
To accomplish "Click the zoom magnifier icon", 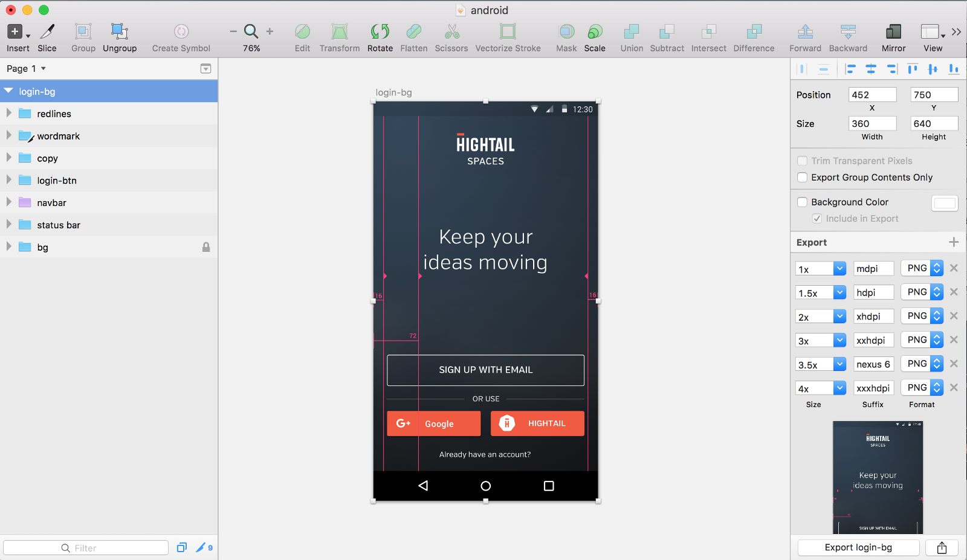I will click(x=251, y=31).
